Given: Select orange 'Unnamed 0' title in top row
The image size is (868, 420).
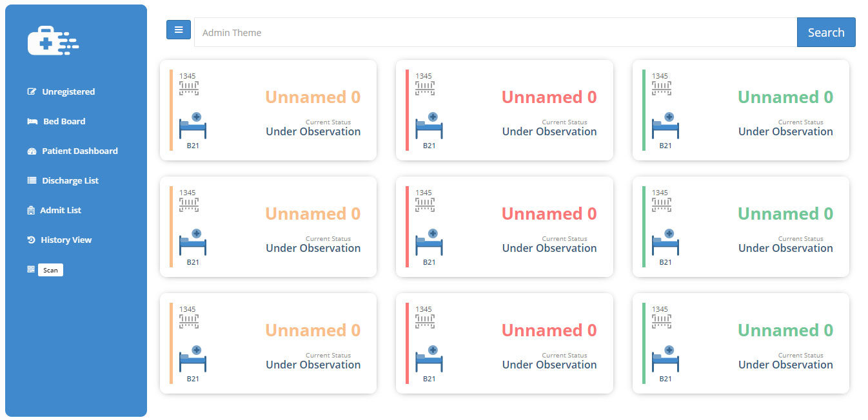Looking at the screenshot, I should click(x=313, y=97).
